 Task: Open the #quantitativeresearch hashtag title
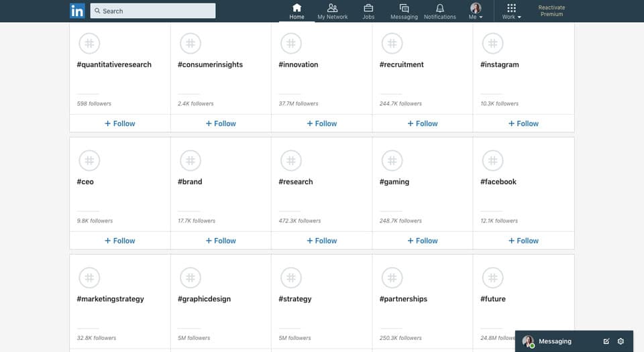[114, 65]
